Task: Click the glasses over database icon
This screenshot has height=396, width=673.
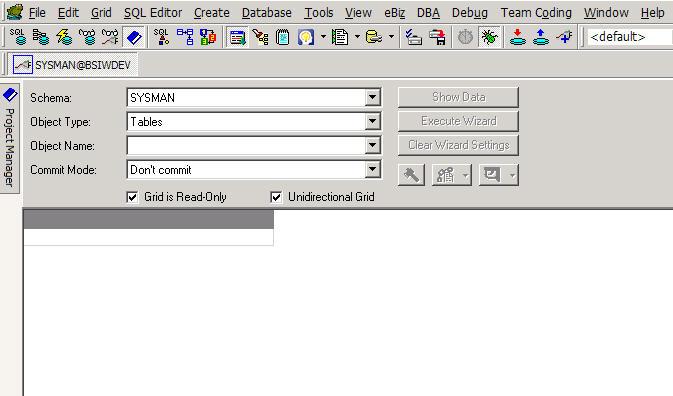Action: (x=87, y=37)
